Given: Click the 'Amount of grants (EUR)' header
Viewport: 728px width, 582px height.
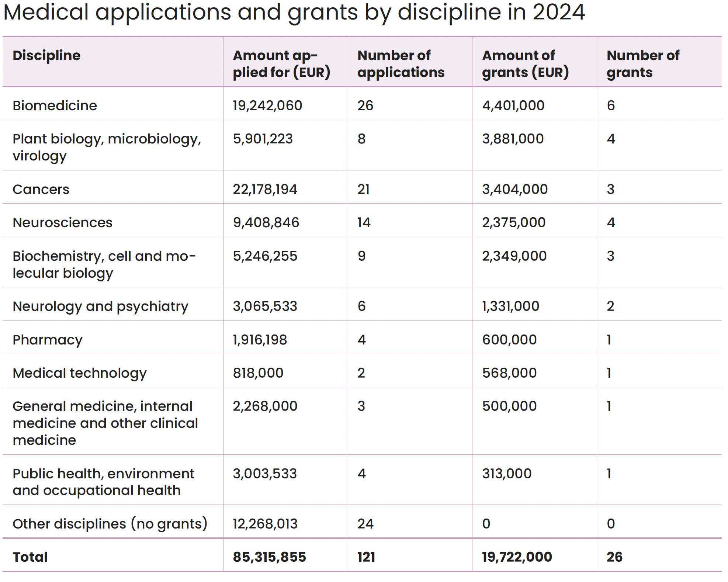Looking at the screenshot, I should pos(526,64).
